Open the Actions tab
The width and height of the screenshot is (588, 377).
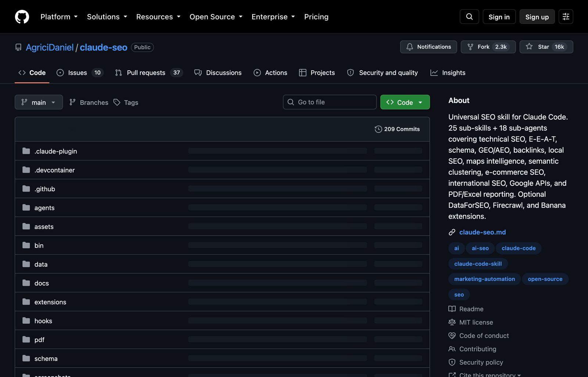[270, 73]
